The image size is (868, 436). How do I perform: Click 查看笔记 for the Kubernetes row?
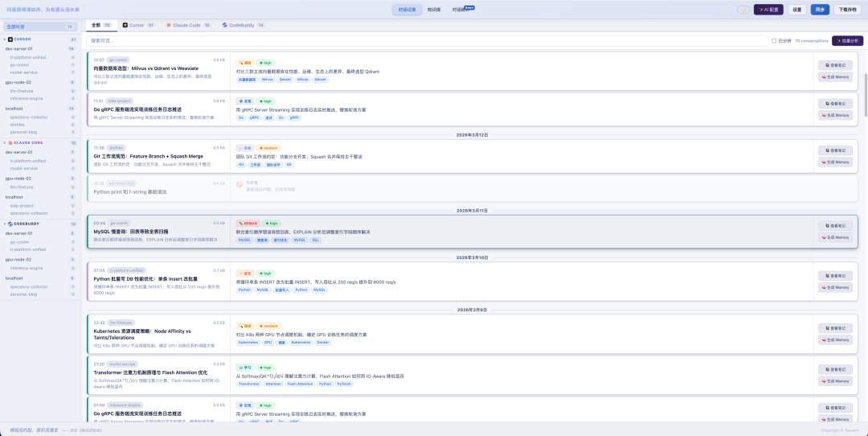835,328
